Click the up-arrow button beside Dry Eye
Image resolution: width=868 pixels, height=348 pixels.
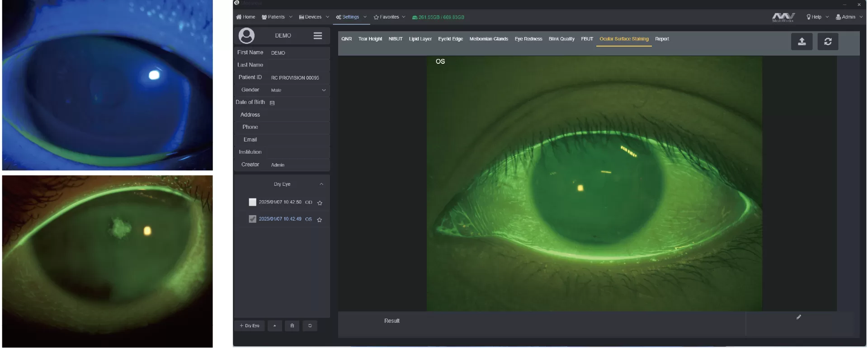tap(275, 325)
